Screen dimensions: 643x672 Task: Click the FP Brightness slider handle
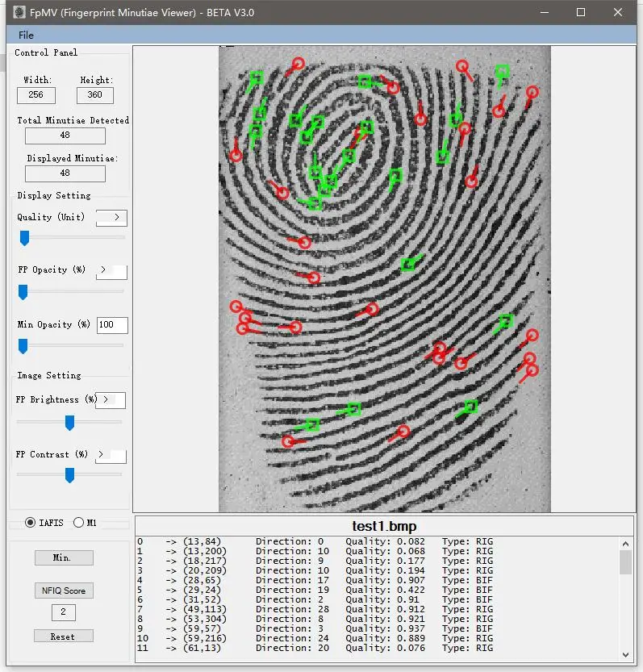tap(70, 422)
